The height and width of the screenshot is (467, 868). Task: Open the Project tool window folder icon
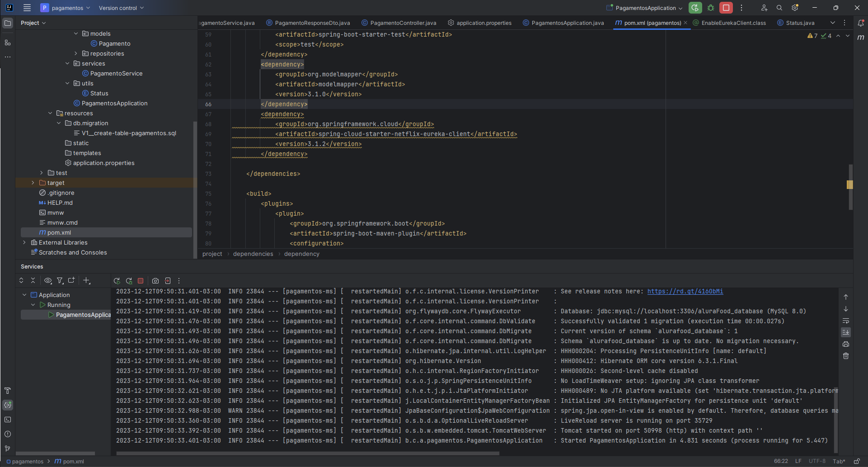coord(8,23)
